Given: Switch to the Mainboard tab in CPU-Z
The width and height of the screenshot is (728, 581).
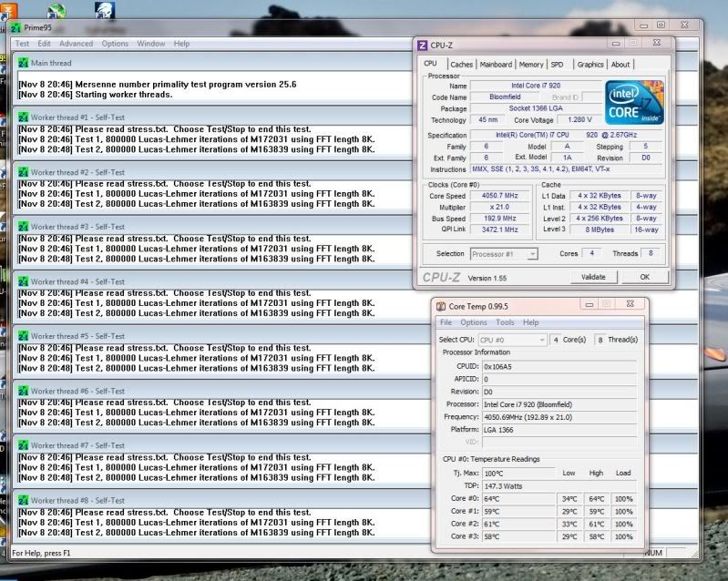Looking at the screenshot, I should [x=496, y=65].
